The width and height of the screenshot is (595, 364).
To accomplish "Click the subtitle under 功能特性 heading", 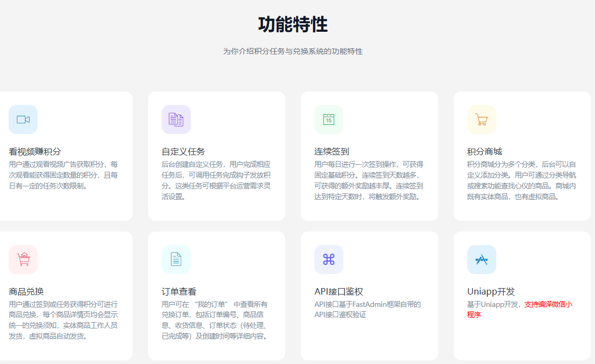I will tap(293, 52).
